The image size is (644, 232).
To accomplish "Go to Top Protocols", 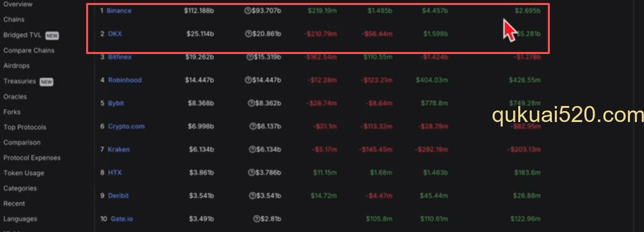I will point(25,127).
